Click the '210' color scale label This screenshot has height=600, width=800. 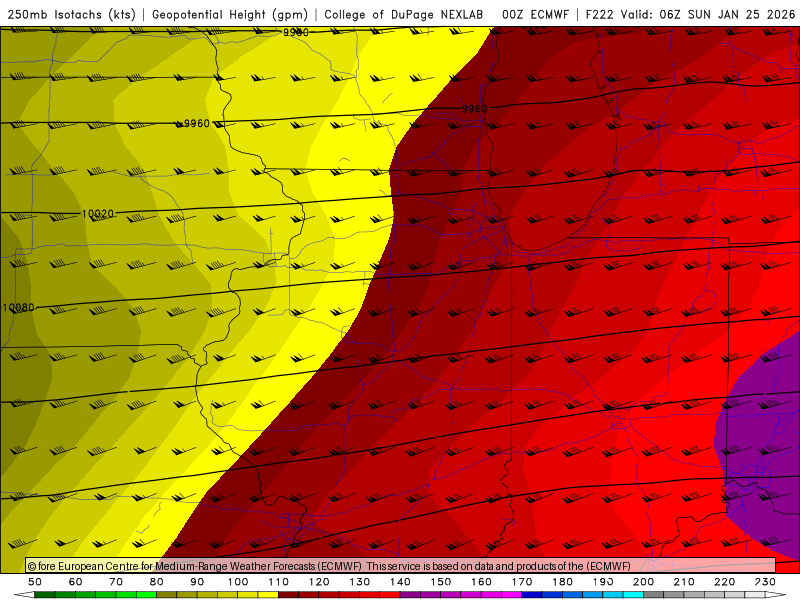[x=684, y=582]
